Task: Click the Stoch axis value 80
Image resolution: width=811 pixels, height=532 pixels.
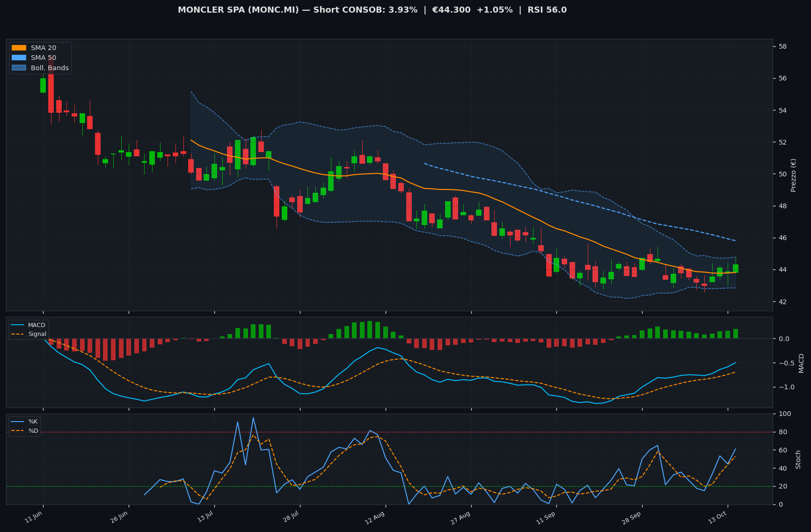Action: 782,432
